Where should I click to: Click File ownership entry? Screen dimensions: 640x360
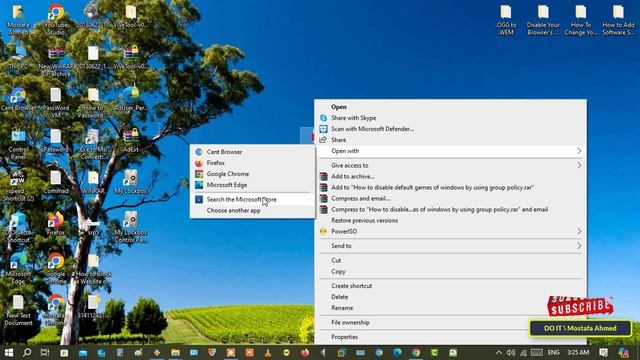(450, 322)
